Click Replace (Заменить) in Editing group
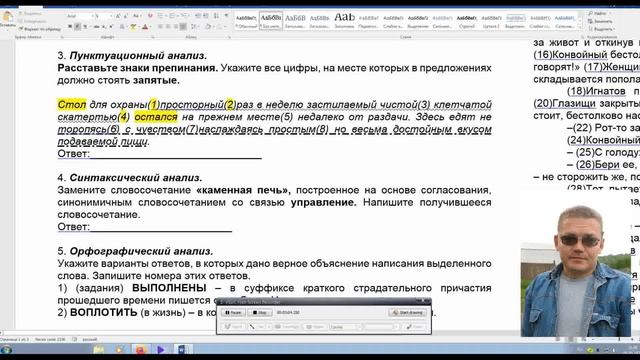Screen dimensions: 640x360 click(x=600, y=21)
